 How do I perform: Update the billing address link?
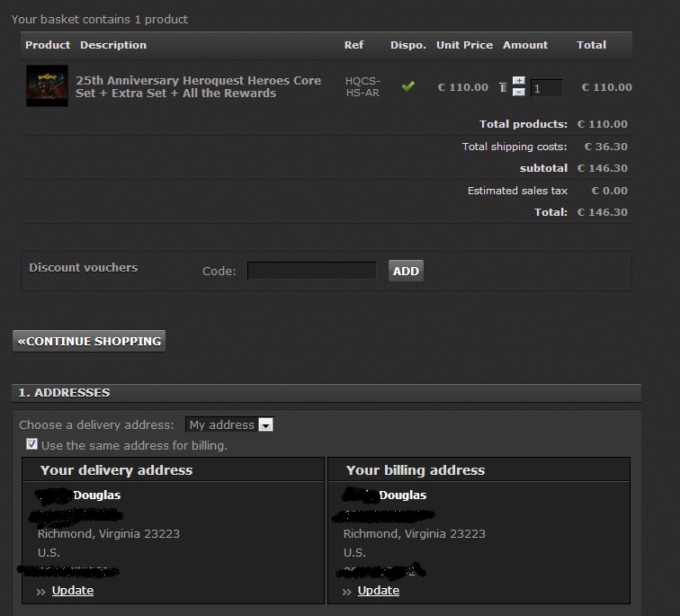coord(379,591)
